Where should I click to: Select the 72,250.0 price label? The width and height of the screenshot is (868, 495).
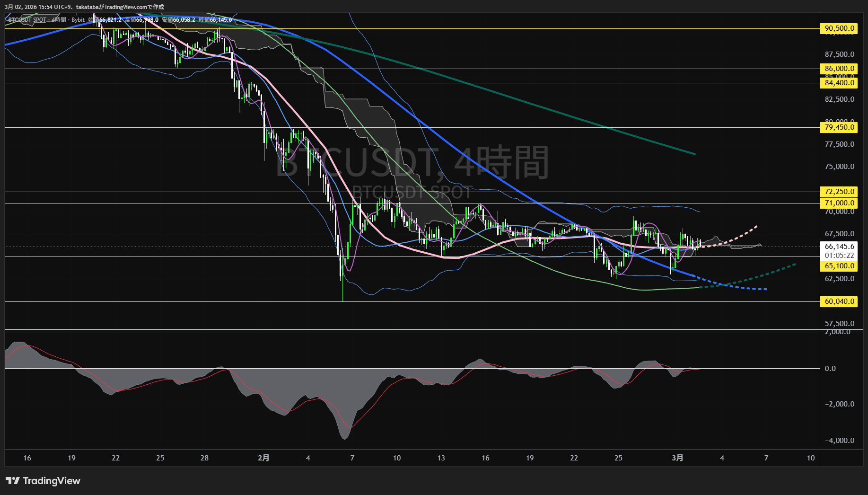[x=839, y=192]
